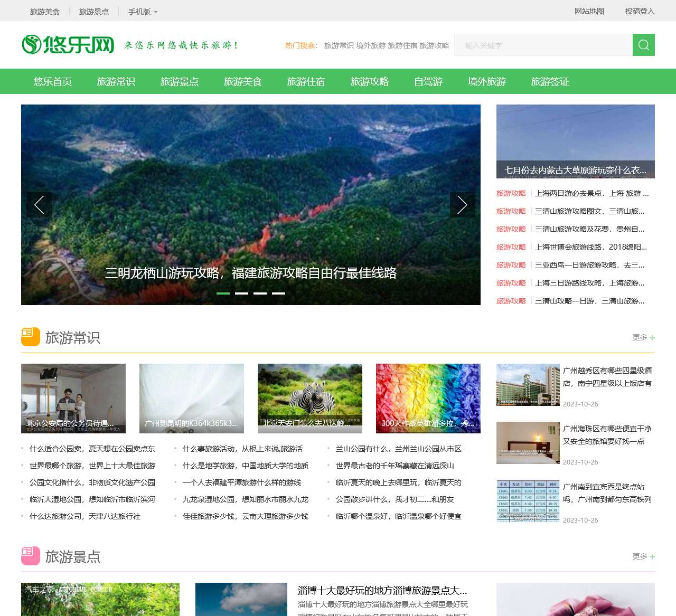
Task: Open article 临沂哪个温泉好
Action: tap(399, 516)
